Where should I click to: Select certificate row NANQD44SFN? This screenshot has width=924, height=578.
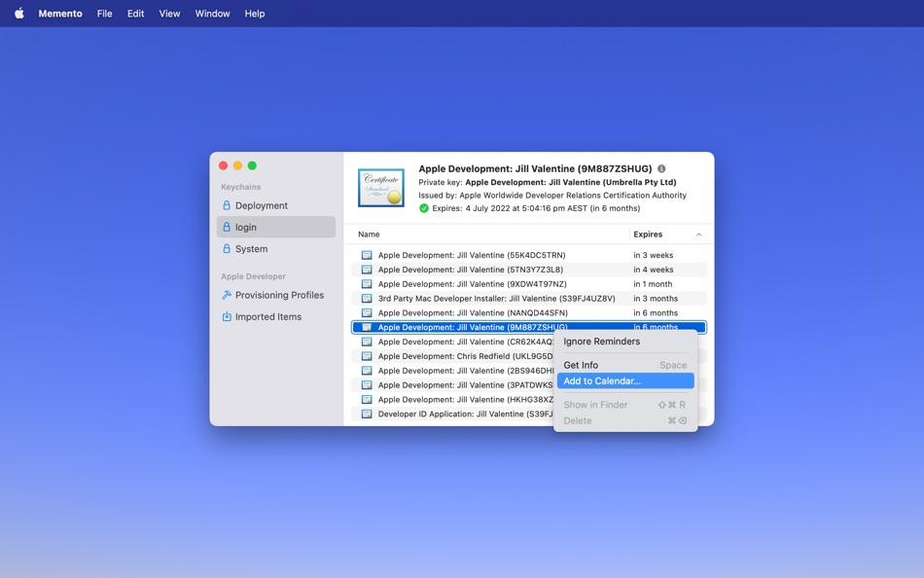(x=528, y=313)
